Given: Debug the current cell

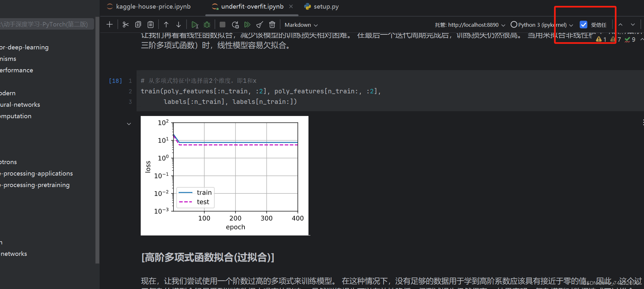Looking at the screenshot, I should pyautogui.click(x=207, y=24).
